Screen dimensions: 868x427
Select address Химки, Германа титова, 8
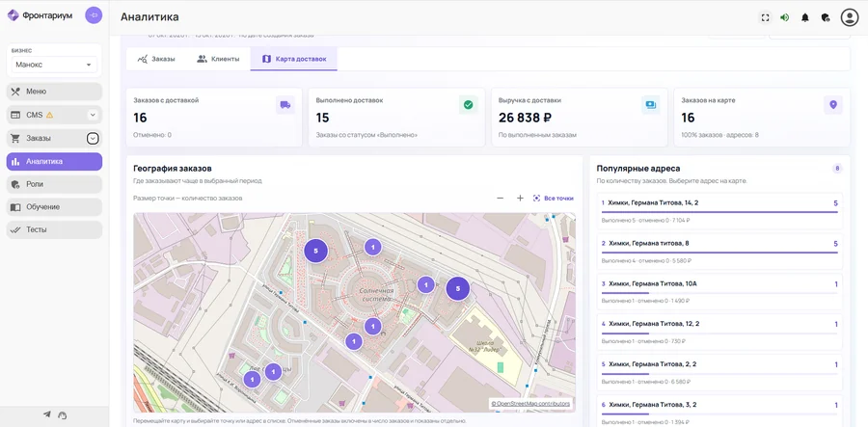(x=719, y=252)
